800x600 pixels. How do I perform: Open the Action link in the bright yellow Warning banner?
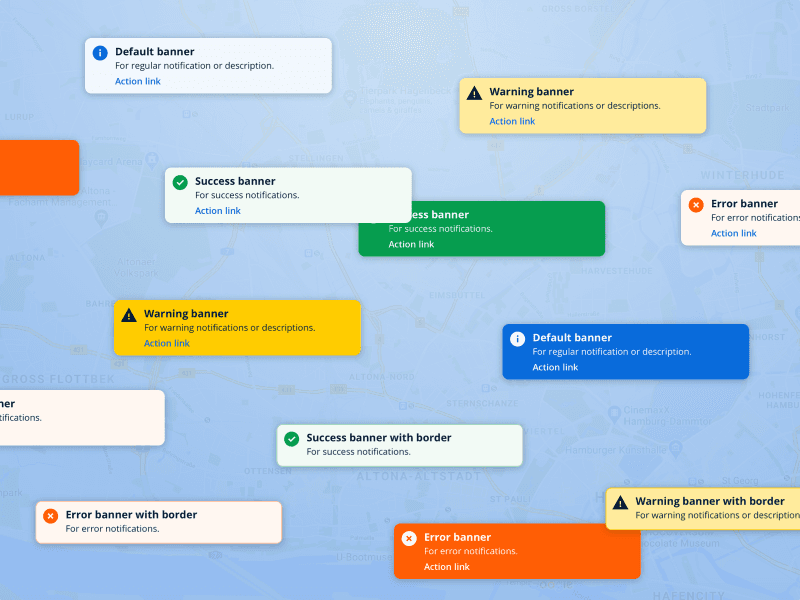tap(167, 343)
